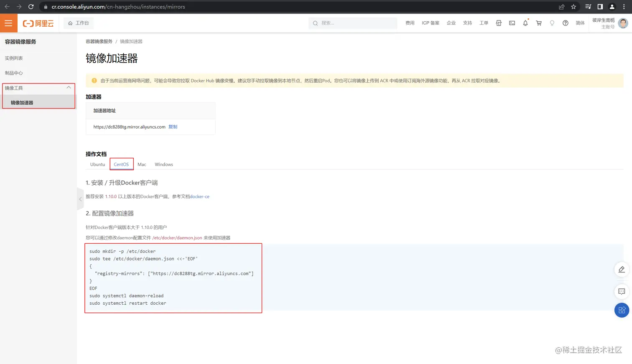Open the Cloud Shell terminal icon
The image size is (632, 364).
512,23
